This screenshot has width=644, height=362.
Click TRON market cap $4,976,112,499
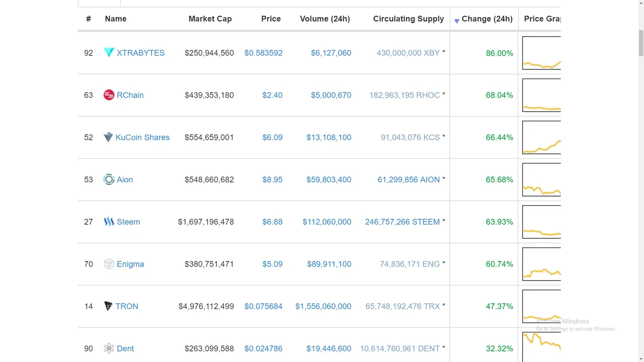(206, 306)
